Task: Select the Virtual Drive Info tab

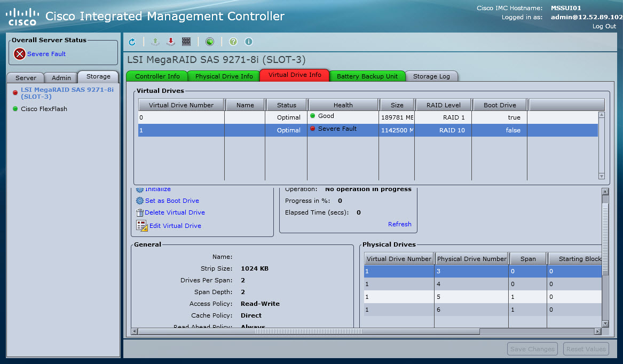Action: 295,75
